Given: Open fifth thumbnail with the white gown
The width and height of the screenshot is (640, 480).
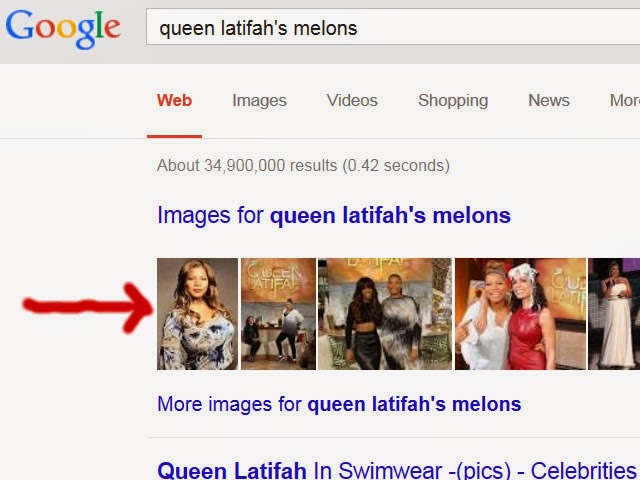Looking at the screenshot, I should pos(615,314).
